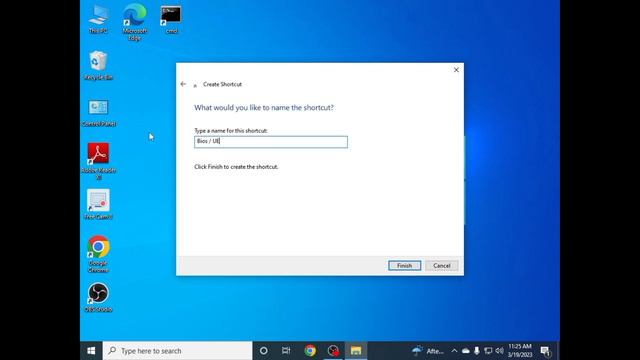This screenshot has height=360, width=640.
Task: Open the This PC desktop icon
Action: (x=98, y=19)
